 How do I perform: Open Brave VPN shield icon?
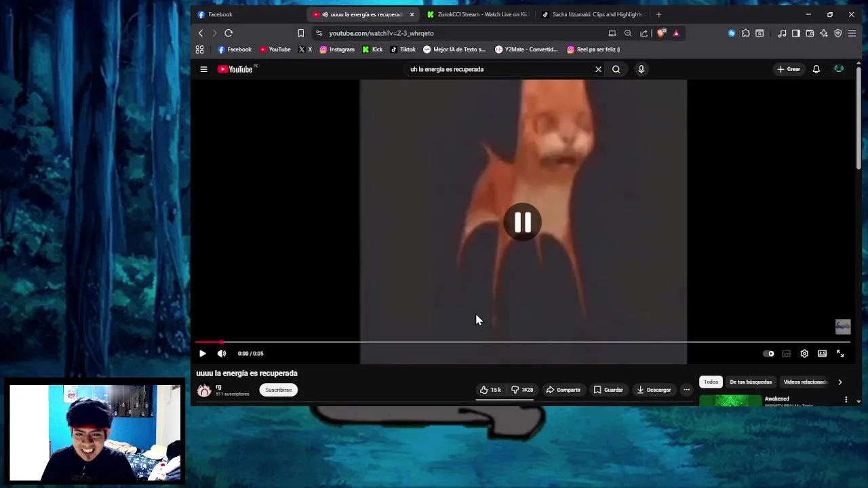pyautogui.click(x=838, y=33)
